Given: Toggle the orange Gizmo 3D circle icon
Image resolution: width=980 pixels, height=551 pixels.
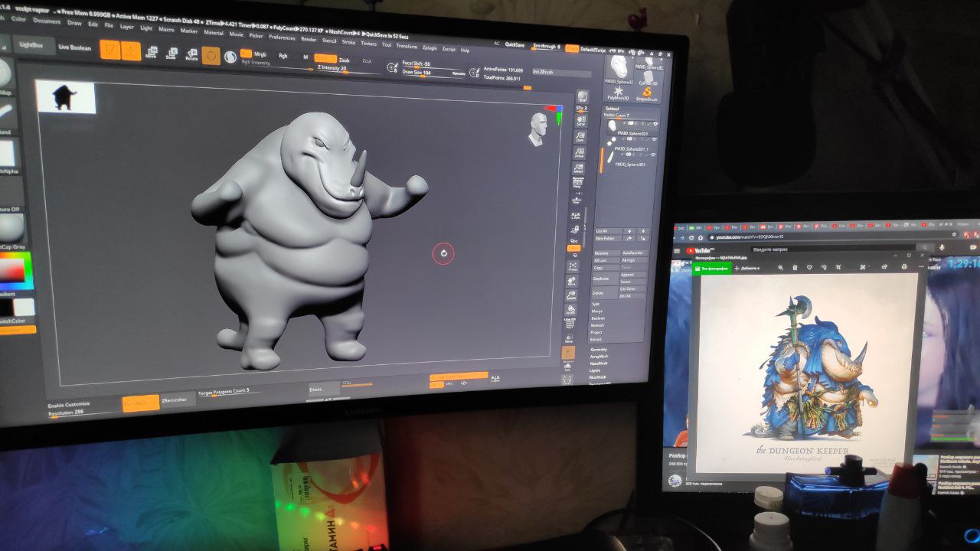Looking at the screenshot, I should [x=211, y=56].
